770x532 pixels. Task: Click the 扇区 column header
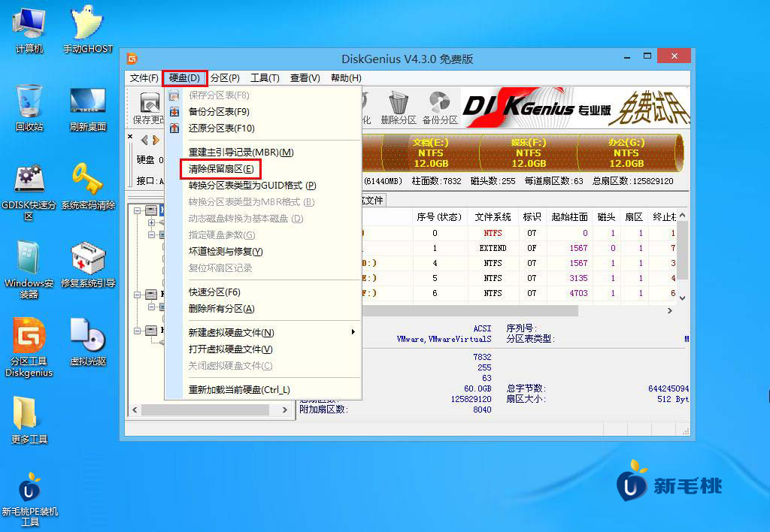click(634, 217)
